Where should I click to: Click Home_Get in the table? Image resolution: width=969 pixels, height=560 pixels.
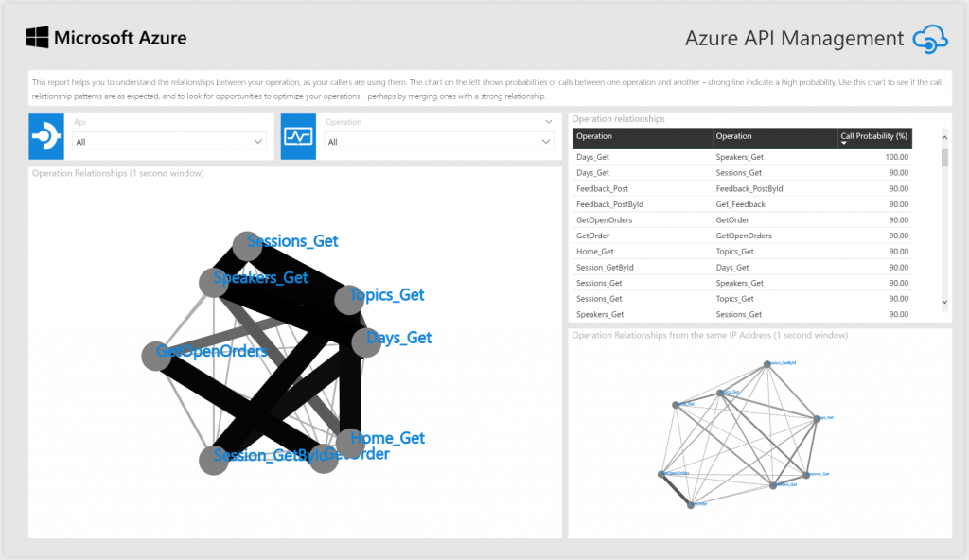[x=594, y=252]
